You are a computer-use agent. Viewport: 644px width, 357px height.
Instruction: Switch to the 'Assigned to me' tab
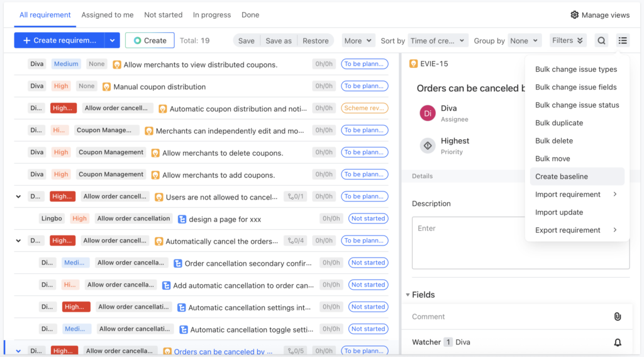108,15
